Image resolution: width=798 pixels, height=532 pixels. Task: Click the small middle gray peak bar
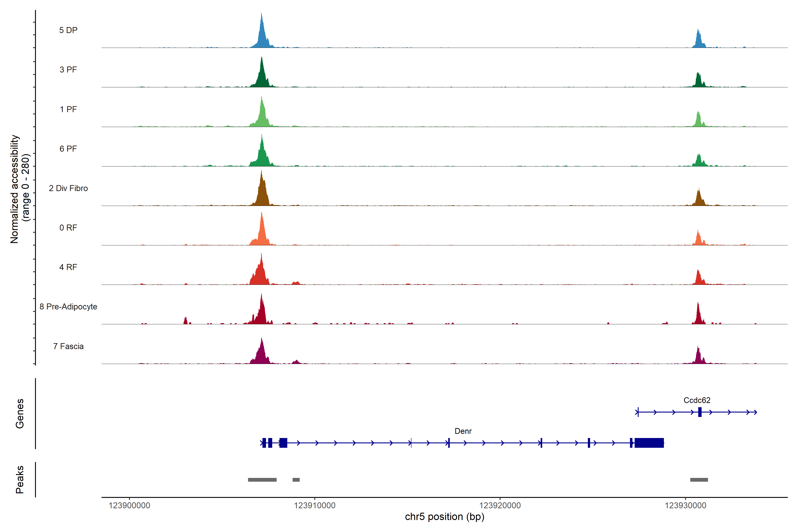[296, 480]
